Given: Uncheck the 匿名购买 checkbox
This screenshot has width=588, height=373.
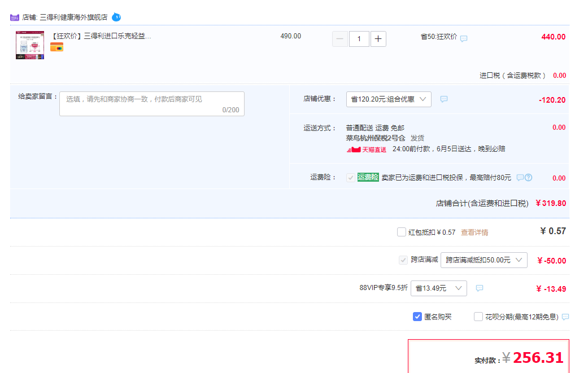Looking at the screenshot, I should (417, 317).
